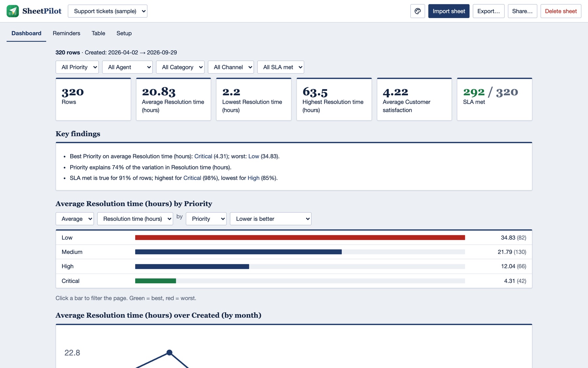Click the High link in key findings
The image size is (588, 368).
[253, 178]
